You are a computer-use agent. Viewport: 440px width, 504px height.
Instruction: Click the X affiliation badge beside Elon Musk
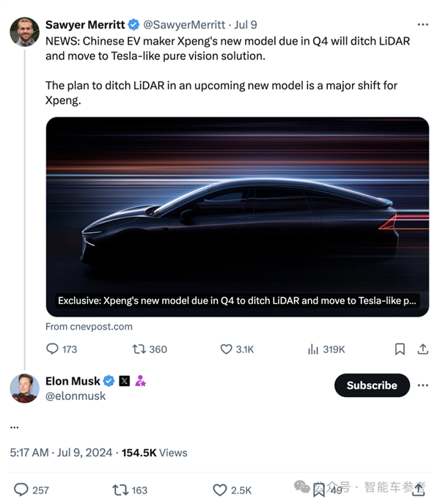pos(124,381)
